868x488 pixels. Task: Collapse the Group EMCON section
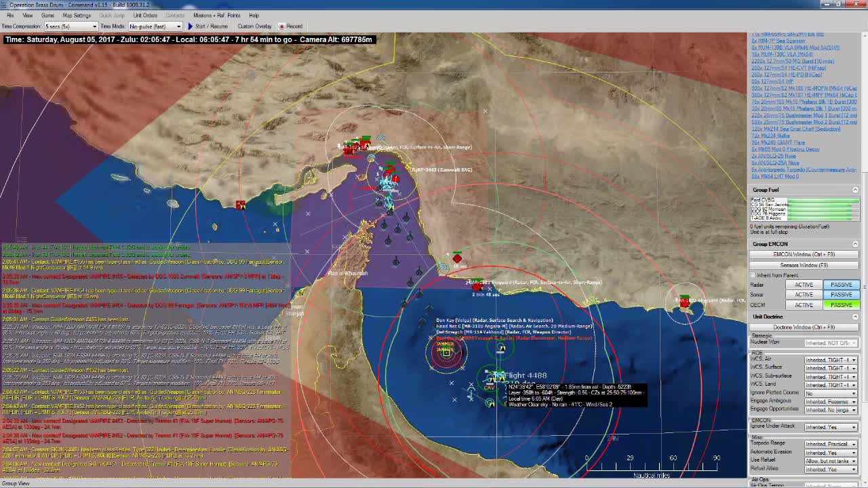pos(855,244)
